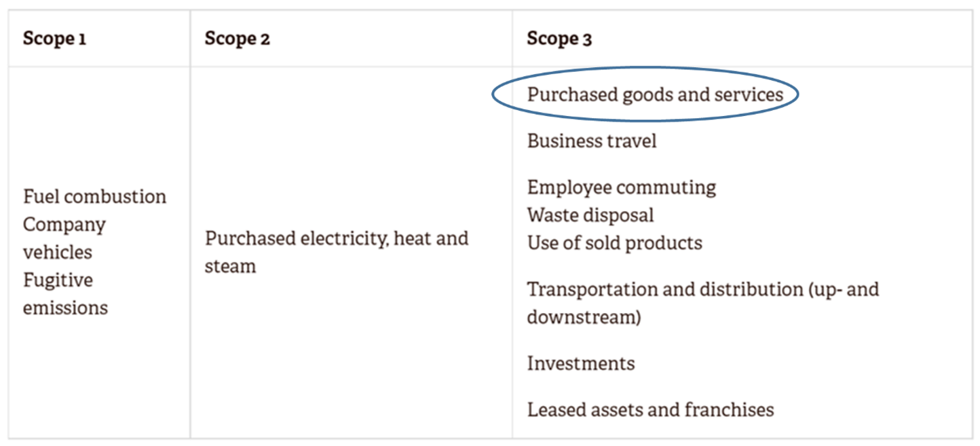Click the word 'downstream)' in Scope 3
Screen dimensions: 980x446
tap(584, 317)
